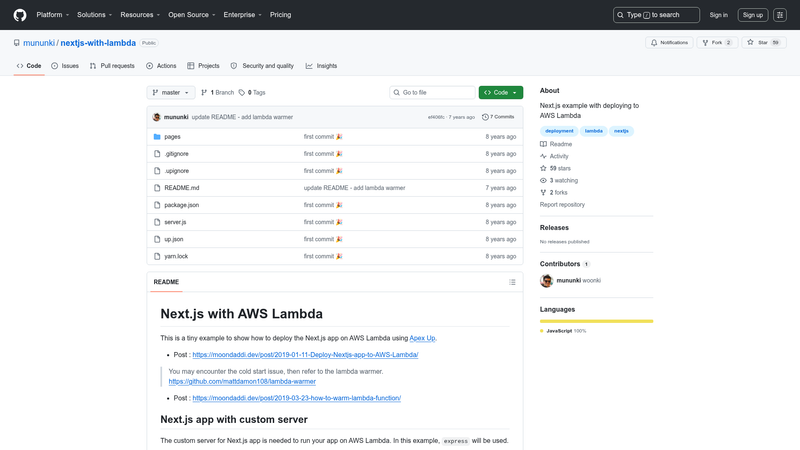The width and height of the screenshot is (800, 450).
Task: Open the Readme link in About
Action: click(556, 144)
